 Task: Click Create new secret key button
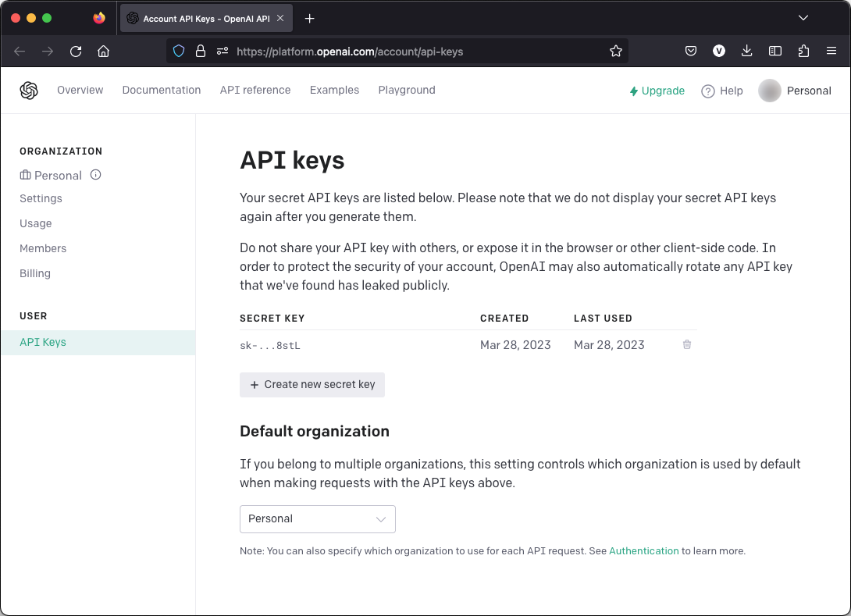coord(312,385)
